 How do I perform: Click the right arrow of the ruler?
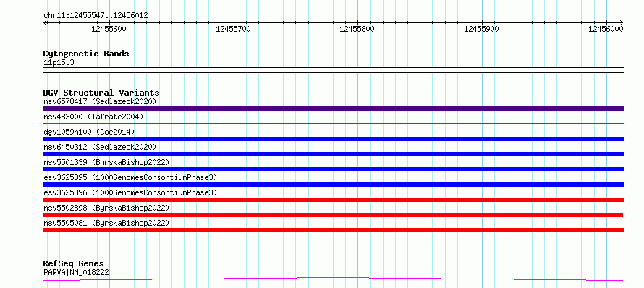click(x=622, y=22)
